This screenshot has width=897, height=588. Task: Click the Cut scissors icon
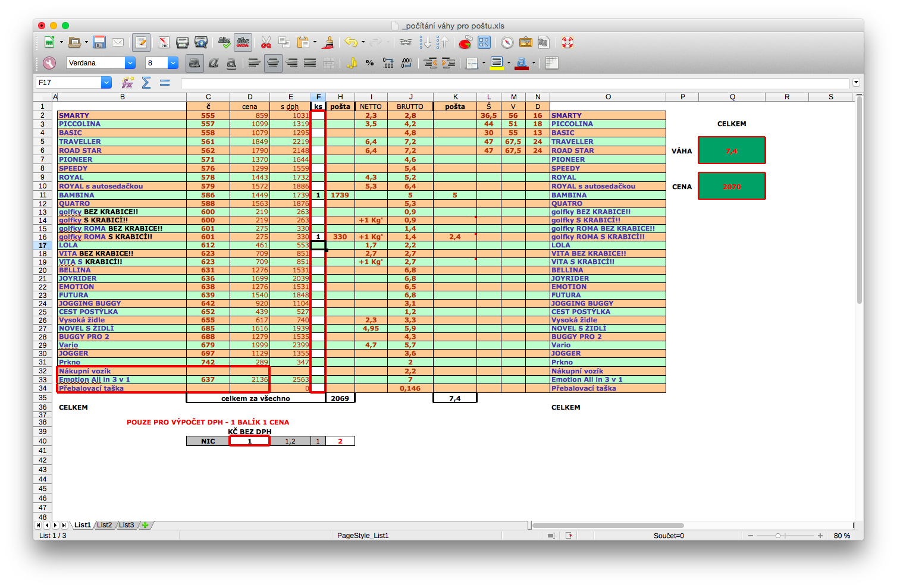(x=266, y=42)
